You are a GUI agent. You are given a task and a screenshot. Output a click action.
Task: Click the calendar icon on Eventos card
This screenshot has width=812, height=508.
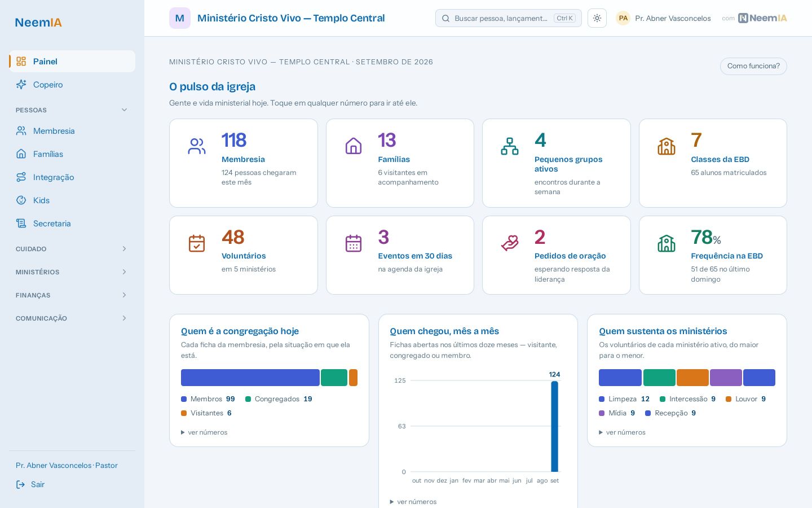354,243
